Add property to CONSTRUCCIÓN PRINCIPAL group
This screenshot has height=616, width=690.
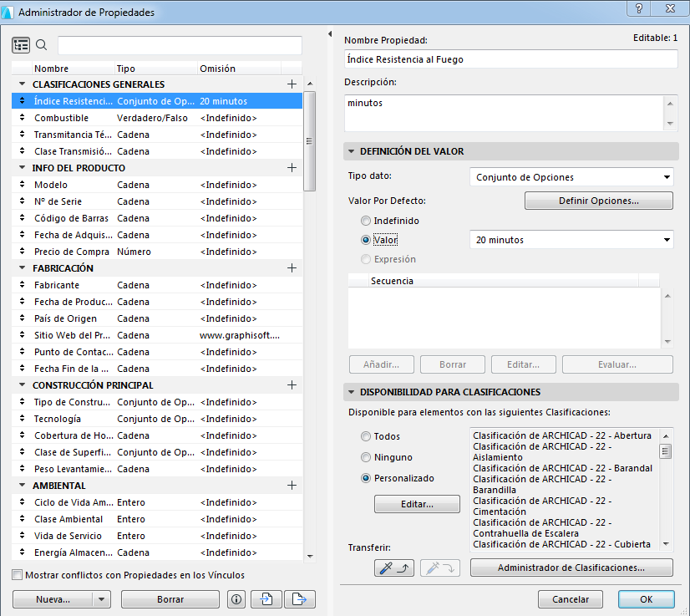point(292,385)
